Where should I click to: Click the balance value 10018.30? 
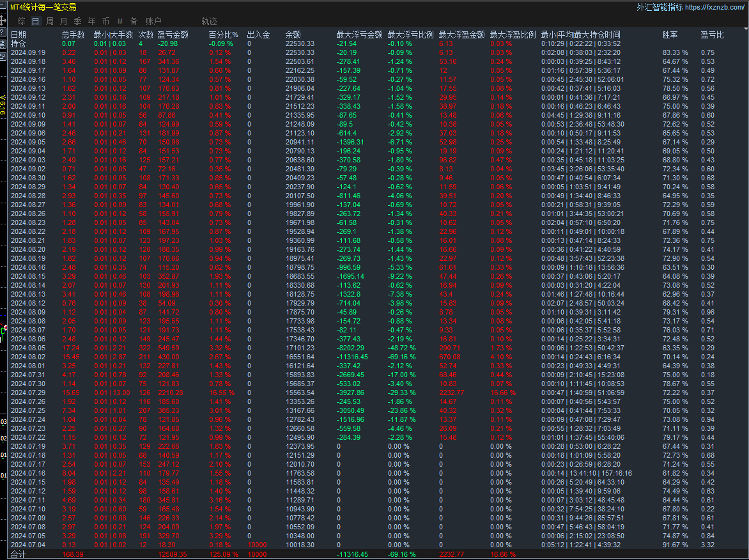point(300,545)
